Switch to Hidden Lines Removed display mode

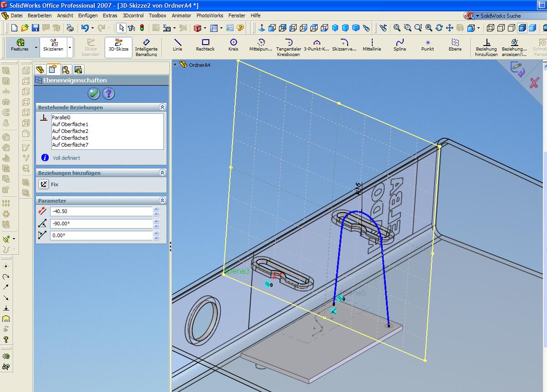[x=512, y=28]
